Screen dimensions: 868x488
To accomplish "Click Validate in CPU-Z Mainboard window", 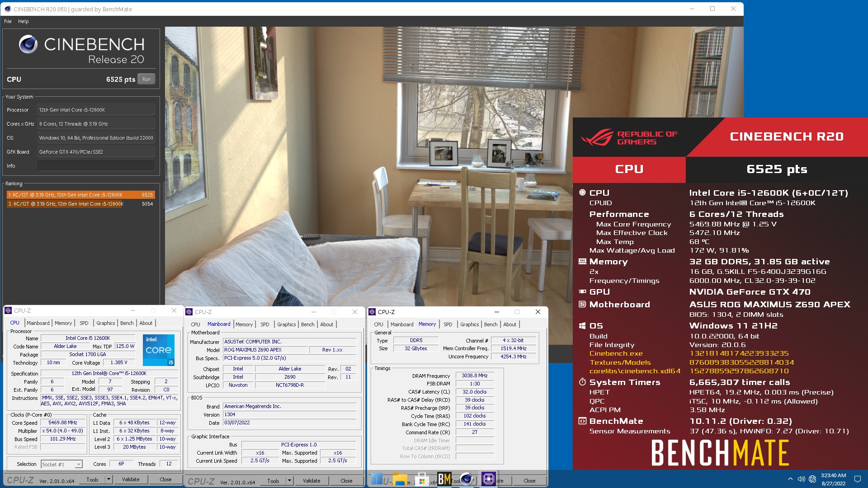I will (311, 481).
